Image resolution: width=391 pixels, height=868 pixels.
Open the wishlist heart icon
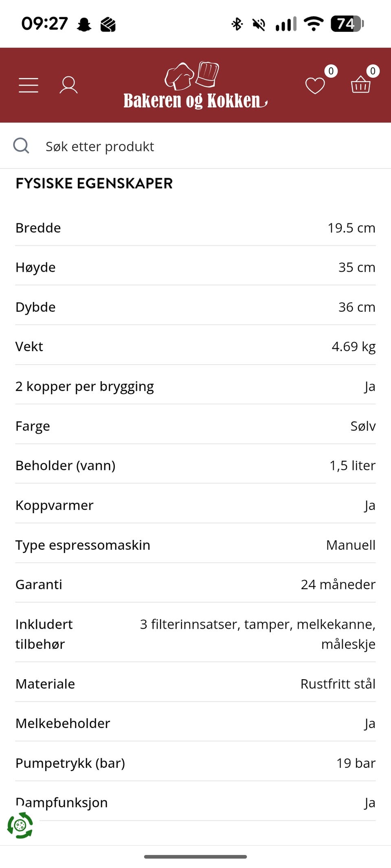point(315,85)
